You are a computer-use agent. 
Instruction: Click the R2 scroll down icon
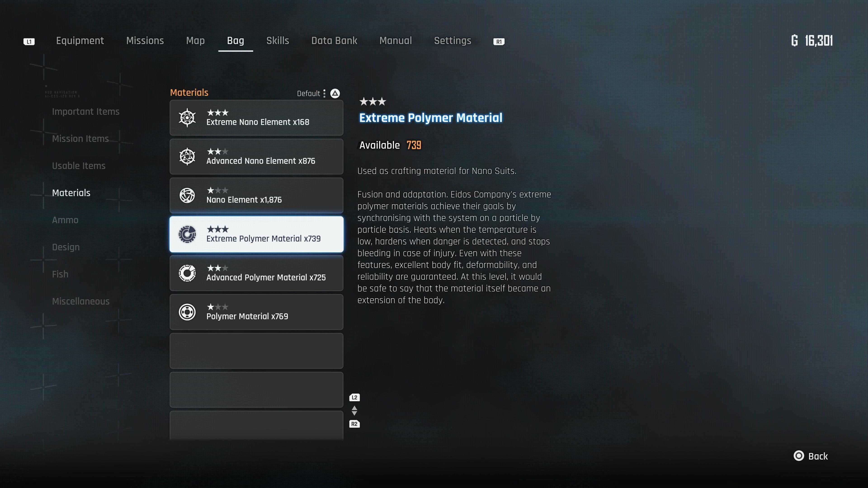click(354, 424)
